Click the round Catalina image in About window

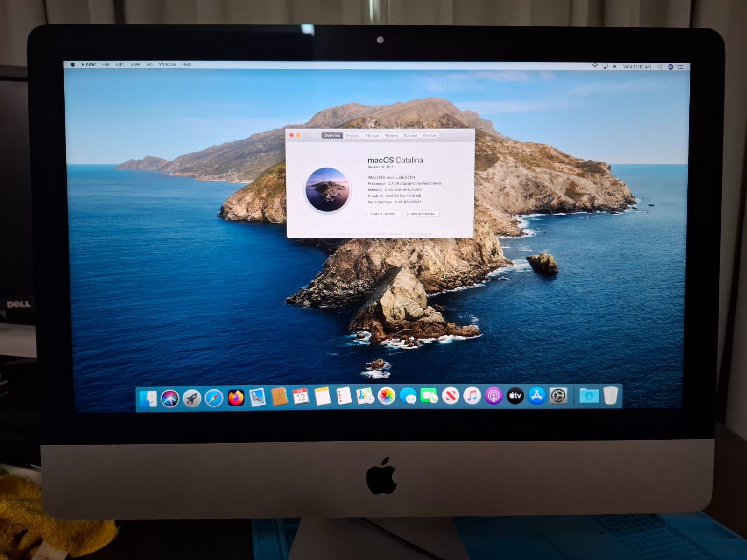[327, 190]
